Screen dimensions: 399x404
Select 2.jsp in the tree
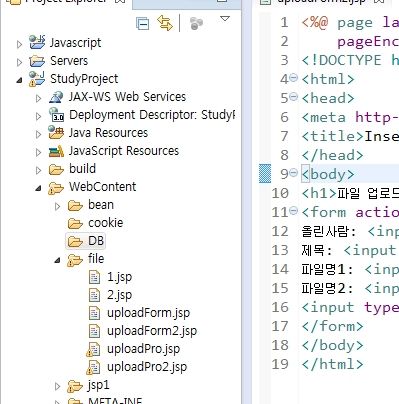[x=120, y=295]
